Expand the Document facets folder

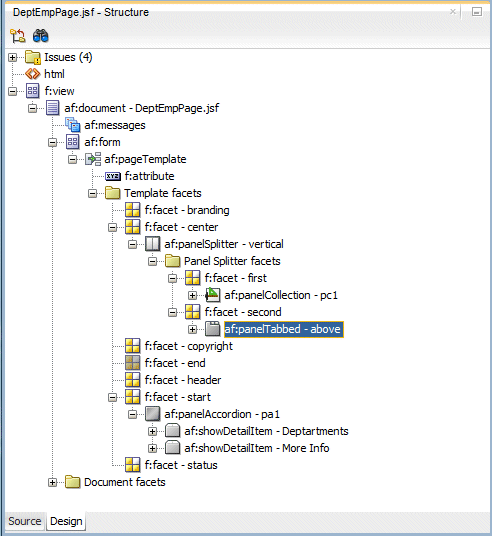click(52, 483)
